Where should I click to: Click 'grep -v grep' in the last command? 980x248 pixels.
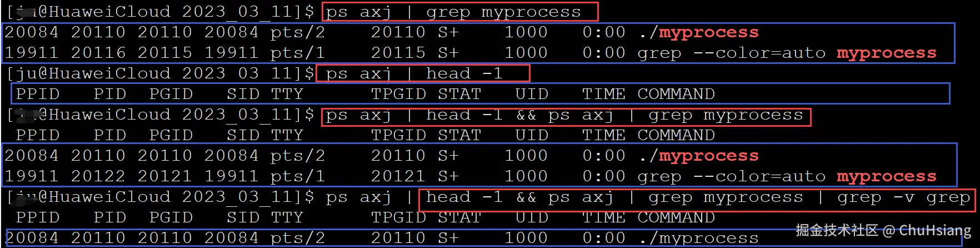pos(904,197)
